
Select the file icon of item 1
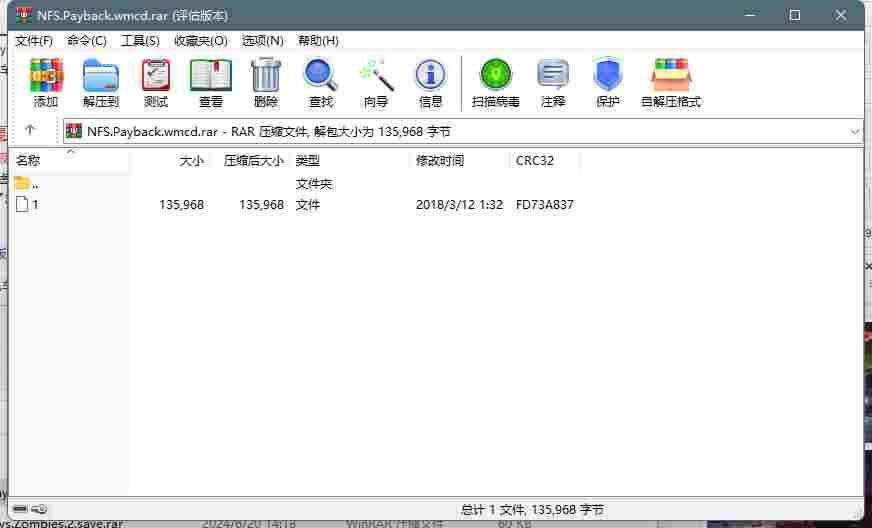pyautogui.click(x=22, y=204)
